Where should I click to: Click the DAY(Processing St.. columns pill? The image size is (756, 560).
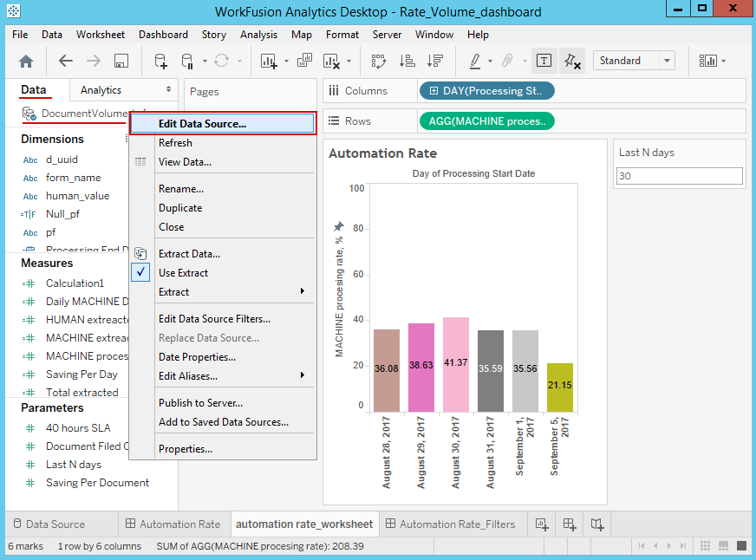pyautogui.click(x=487, y=91)
